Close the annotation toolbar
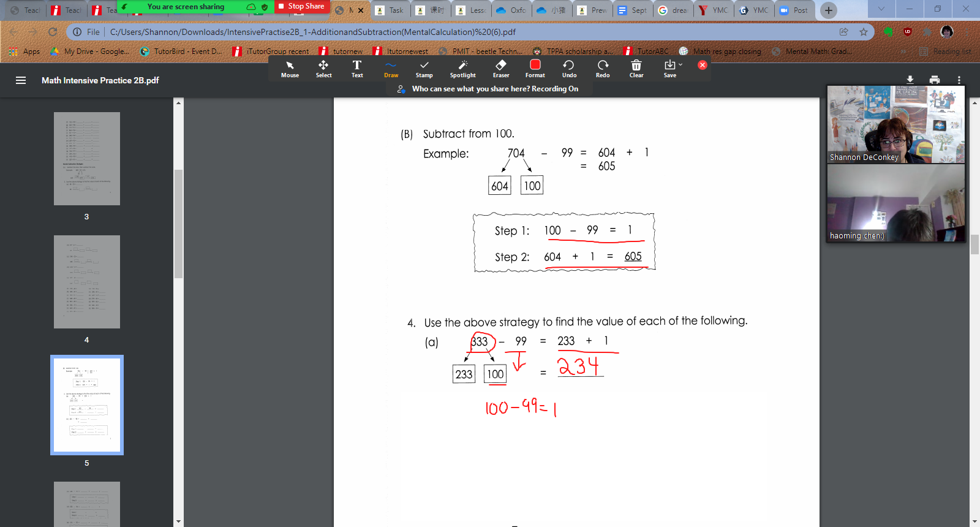 pyautogui.click(x=703, y=65)
